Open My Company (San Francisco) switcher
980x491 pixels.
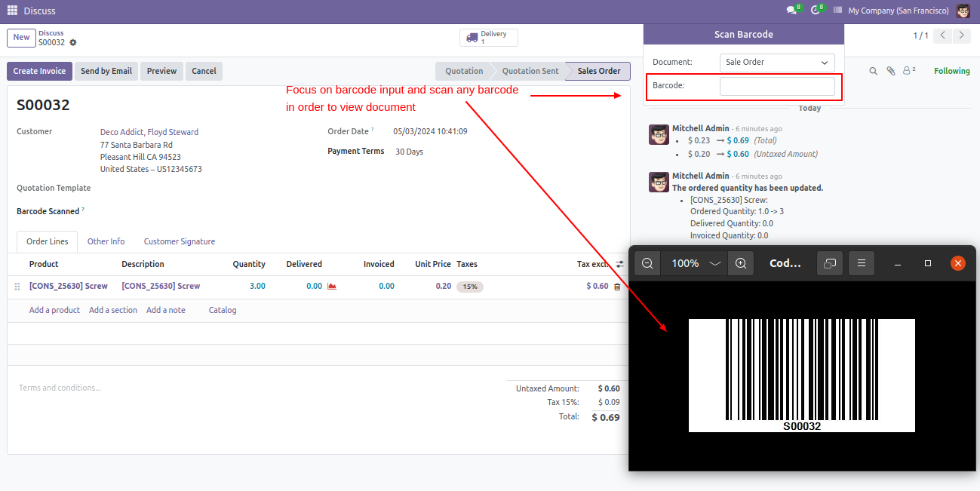pos(899,11)
